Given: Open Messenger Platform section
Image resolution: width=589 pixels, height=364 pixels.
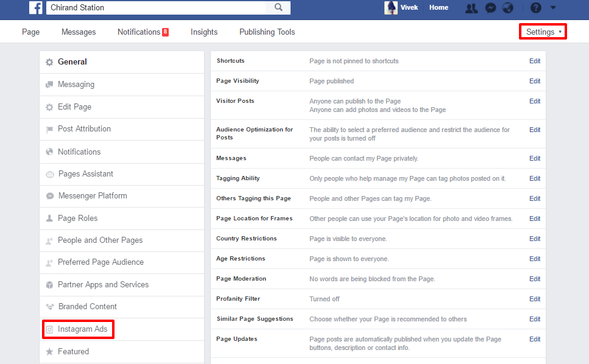Looking at the screenshot, I should click(x=122, y=196).
